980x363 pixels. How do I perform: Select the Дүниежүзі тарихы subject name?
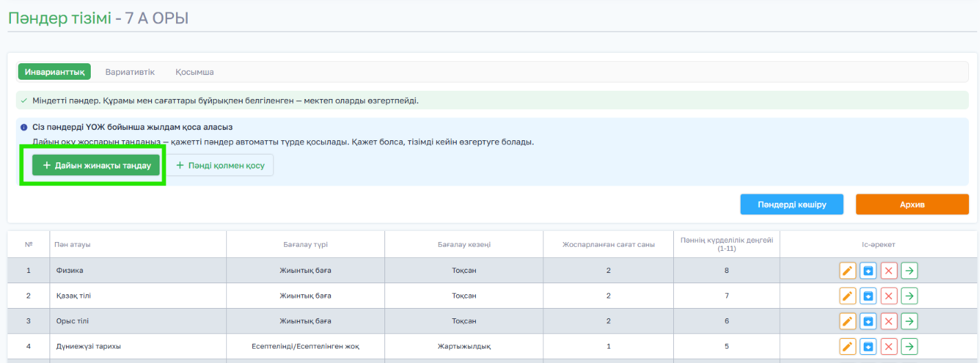point(88,346)
